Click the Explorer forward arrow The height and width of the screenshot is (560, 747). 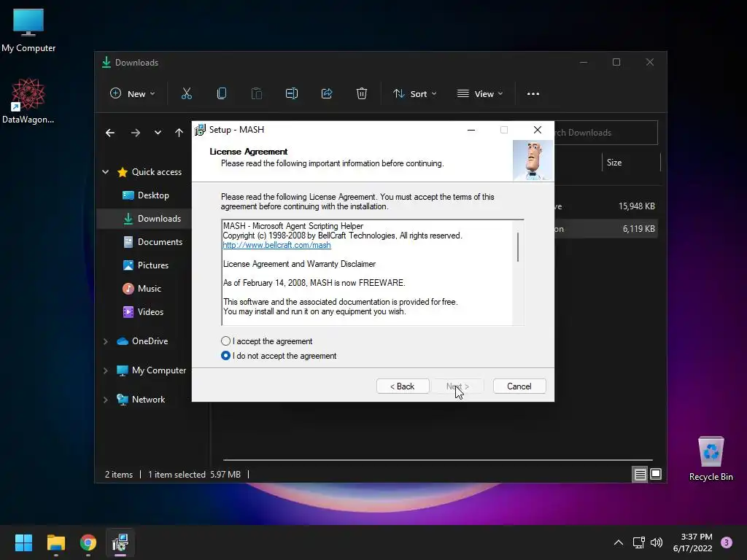(136, 133)
